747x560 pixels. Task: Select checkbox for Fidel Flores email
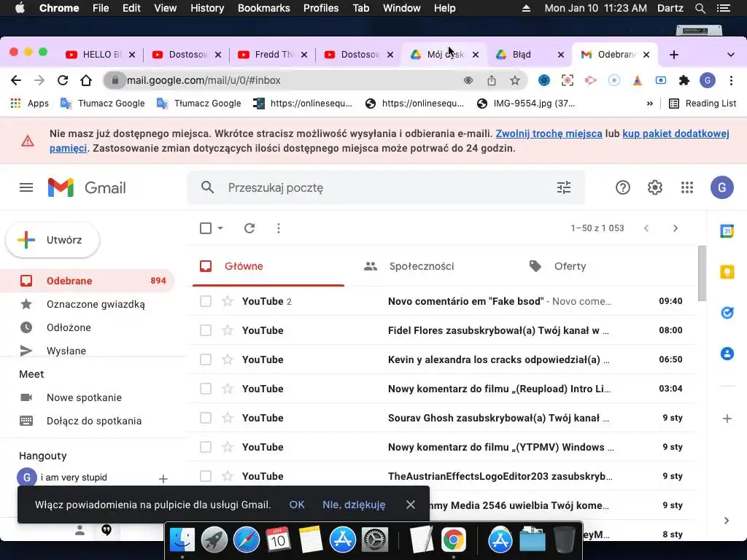(206, 330)
